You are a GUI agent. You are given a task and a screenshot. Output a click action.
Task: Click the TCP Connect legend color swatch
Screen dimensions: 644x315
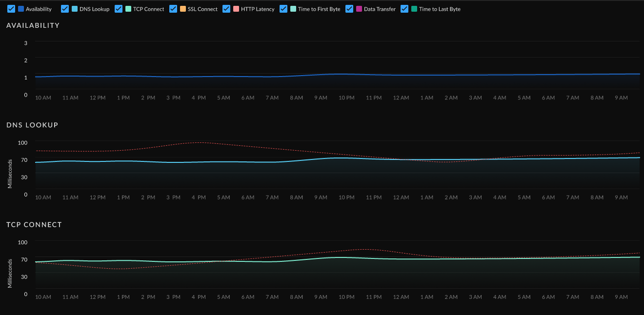pyautogui.click(x=128, y=9)
